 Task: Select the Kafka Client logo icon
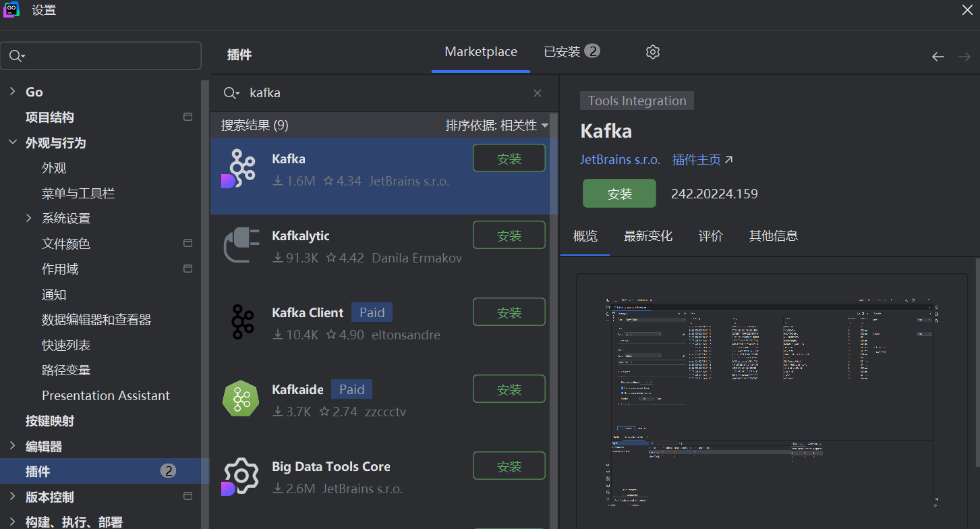click(x=242, y=321)
